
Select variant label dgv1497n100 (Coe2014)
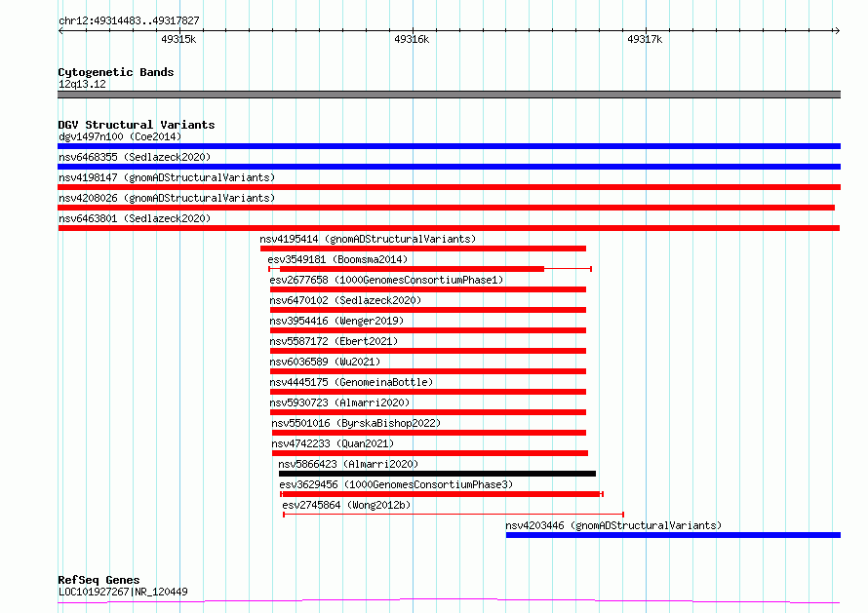120,136
